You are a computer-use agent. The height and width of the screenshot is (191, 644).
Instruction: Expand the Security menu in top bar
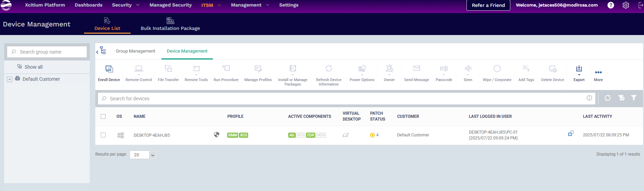point(125,5)
